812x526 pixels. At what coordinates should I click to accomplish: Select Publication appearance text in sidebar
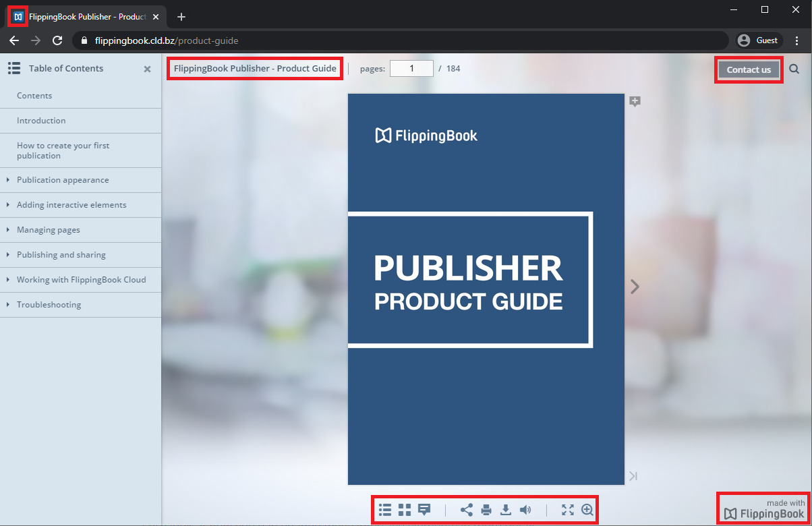coord(63,180)
